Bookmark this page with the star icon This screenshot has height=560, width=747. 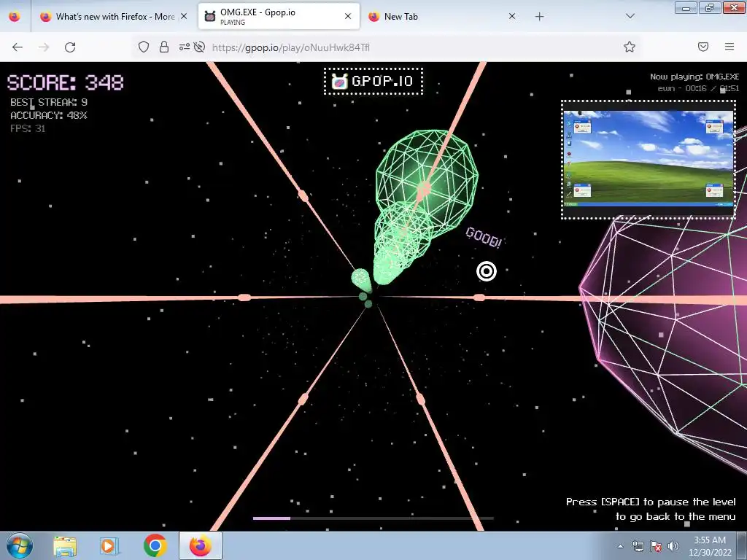pyautogui.click(x=630, y=47)
